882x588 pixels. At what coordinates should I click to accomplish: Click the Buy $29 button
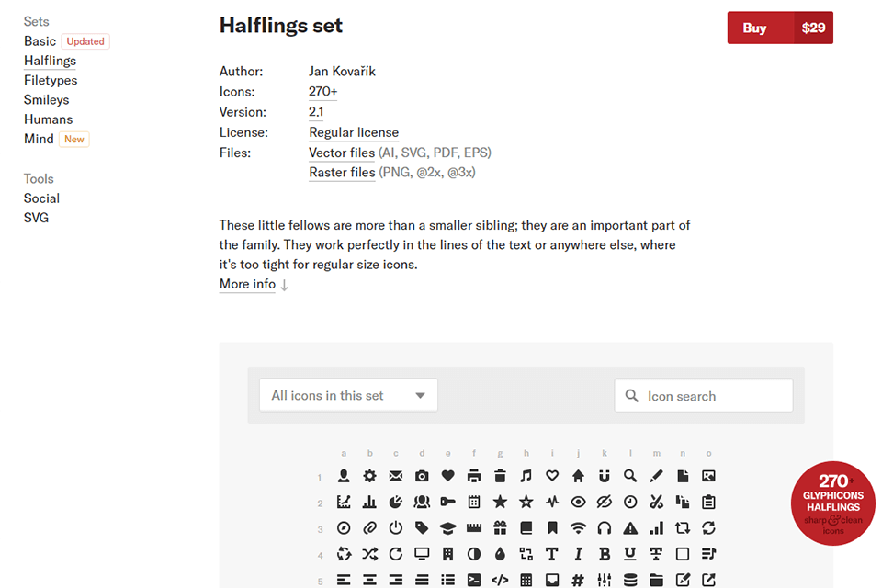[780, 28]
